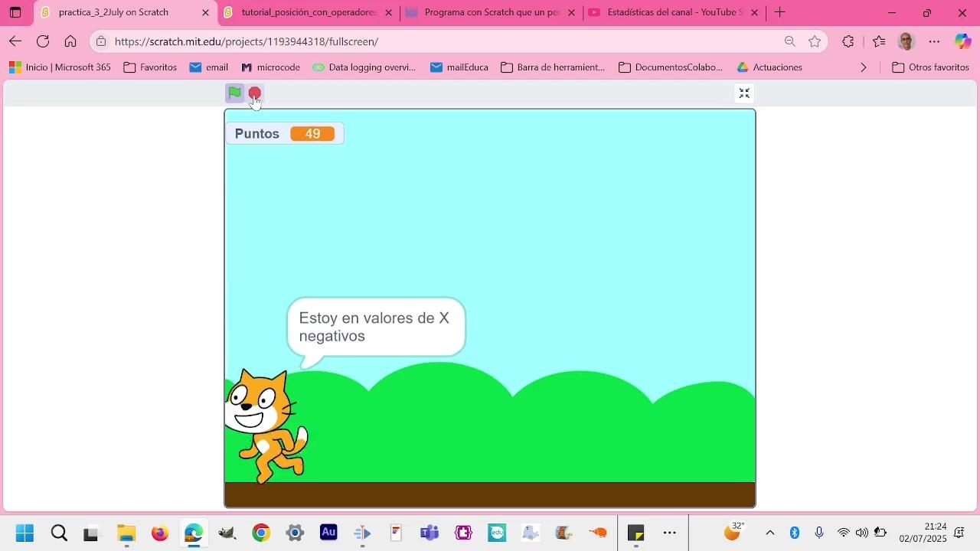
Task: Launch Firefox from the taskbar
Action: (159, 533)
